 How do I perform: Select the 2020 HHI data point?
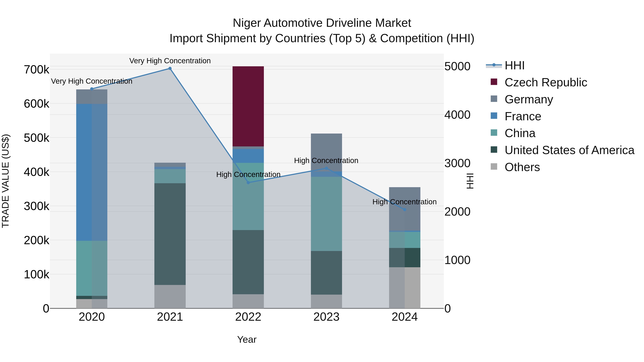click(92, 89)
